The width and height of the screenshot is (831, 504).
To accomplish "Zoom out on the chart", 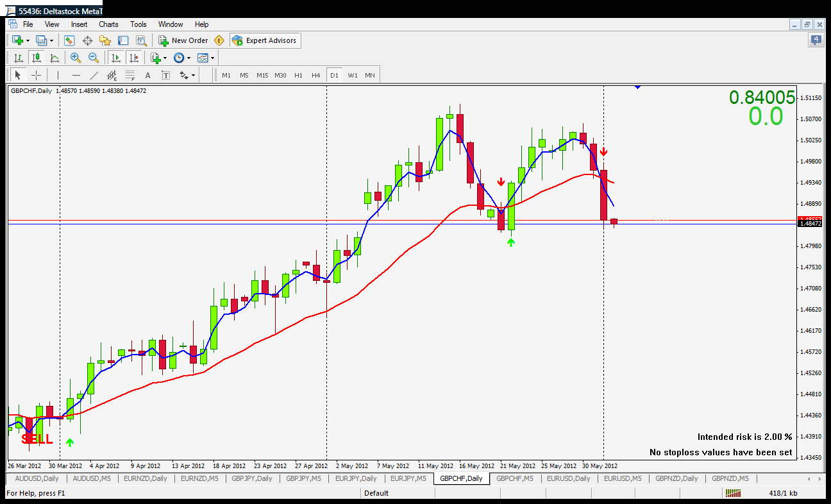I will tap(94, 58).
